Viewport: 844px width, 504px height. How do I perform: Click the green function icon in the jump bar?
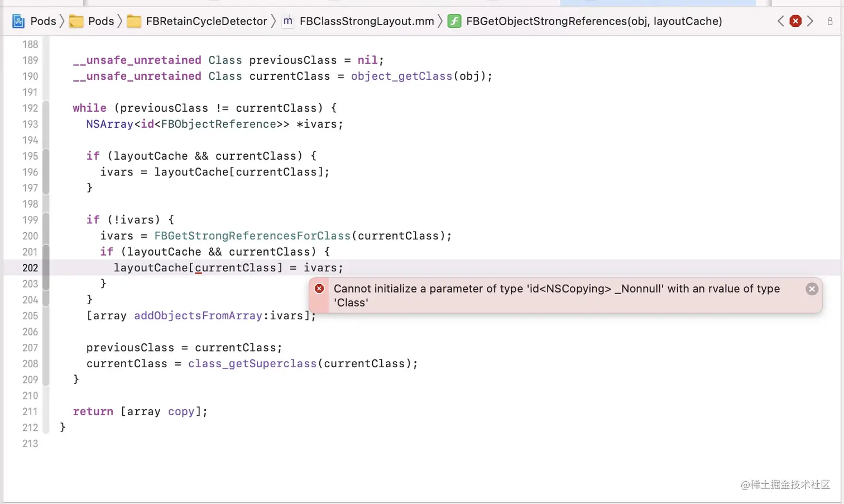pyautogui.click(x=454, y=21)
